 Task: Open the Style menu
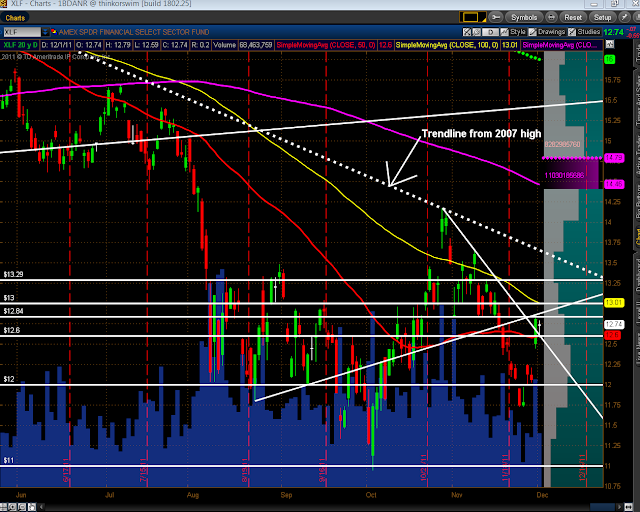pyautogui.click(x=514, y=32)
